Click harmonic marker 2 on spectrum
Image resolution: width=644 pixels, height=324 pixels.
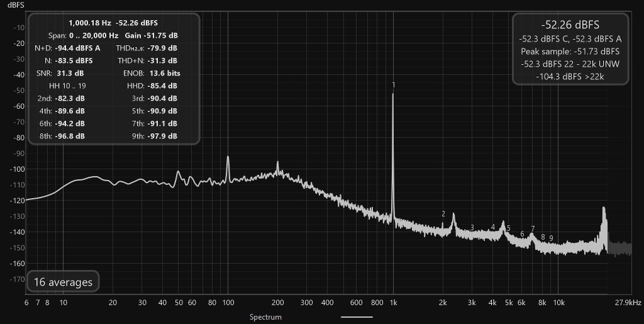(443, 214)
